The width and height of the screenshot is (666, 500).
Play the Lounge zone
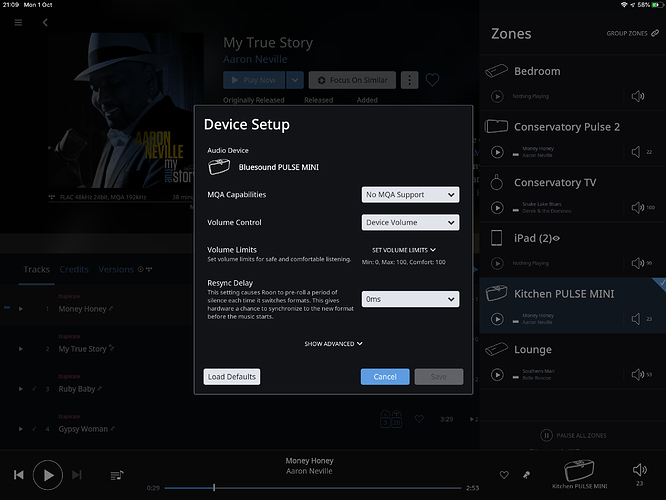coord(497,375)
